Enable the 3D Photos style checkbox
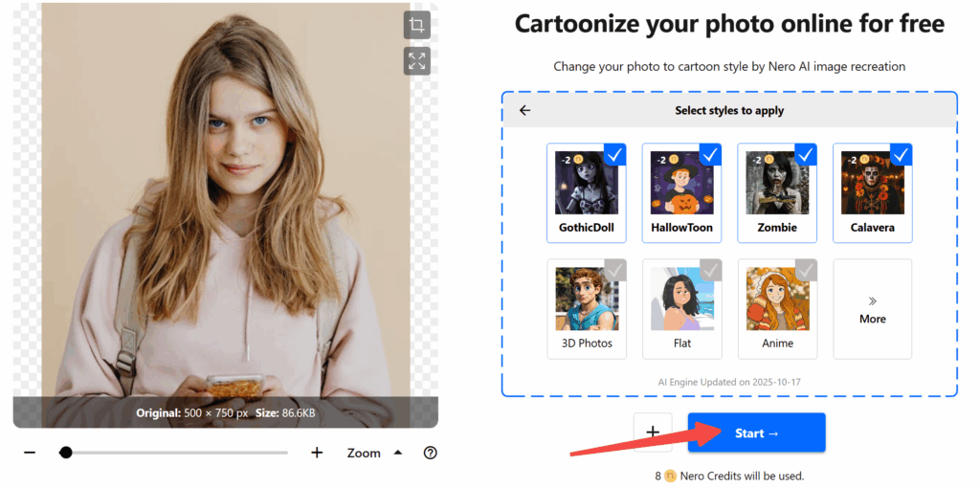The width and height of the screenshot is (980, 488). 615,271
